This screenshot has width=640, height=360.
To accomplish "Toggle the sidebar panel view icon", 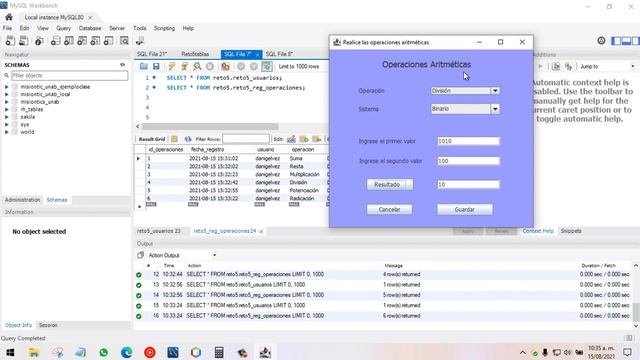I will 616,41.
